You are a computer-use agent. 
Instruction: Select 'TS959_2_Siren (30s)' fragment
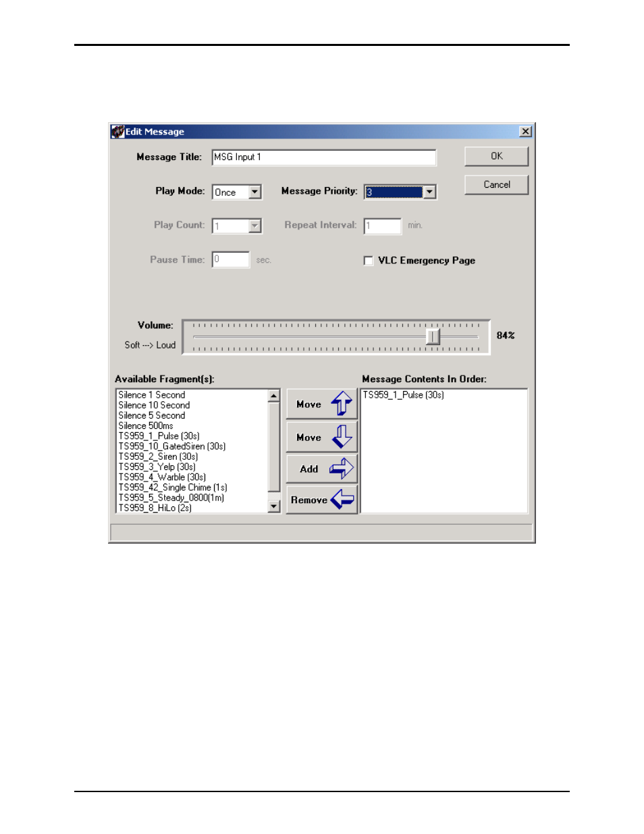pos(159,457)
